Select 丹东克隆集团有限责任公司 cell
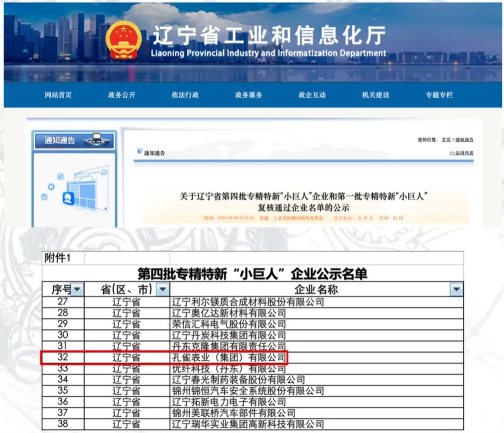This screenshot has height=433, width=504. pos(317,346)
